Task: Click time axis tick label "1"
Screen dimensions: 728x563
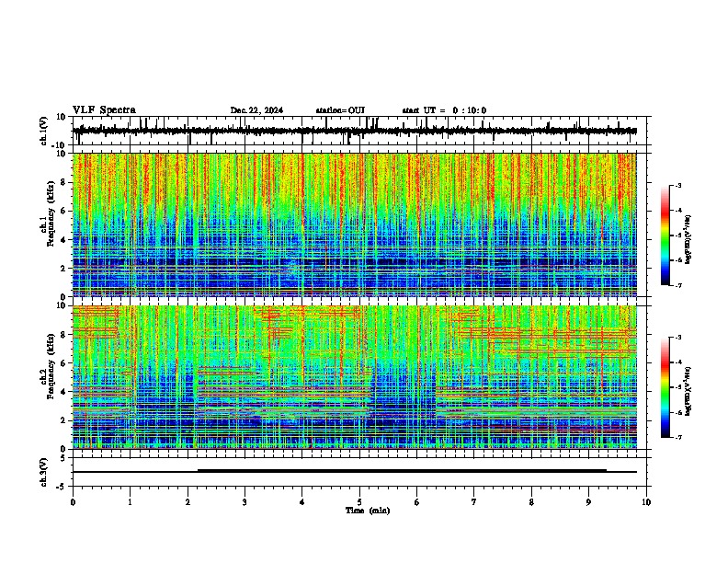Action: tap(130, 502)
